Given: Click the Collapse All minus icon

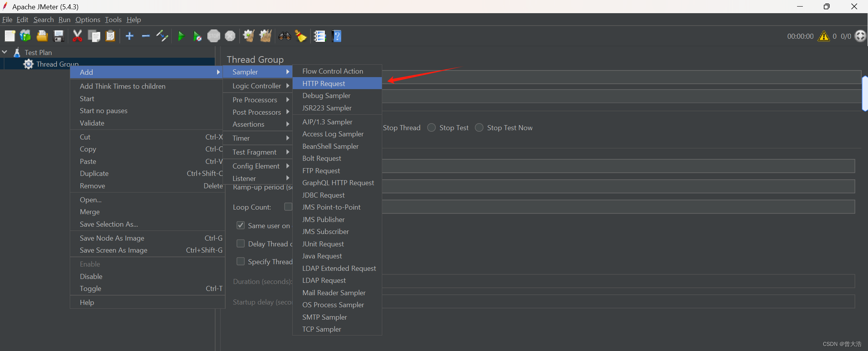Looking at the screenshot, I should click(146, 36).
